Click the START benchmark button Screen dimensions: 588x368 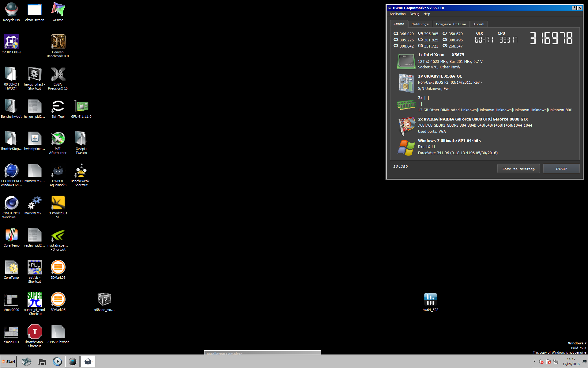click(561, 169)
